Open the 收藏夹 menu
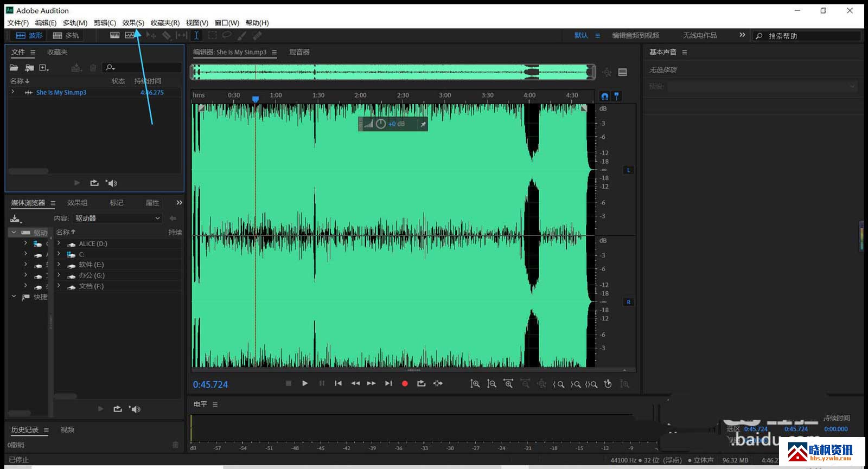This screenshot has height=469, width=868. pyautogui.click(x=165, y=23)
